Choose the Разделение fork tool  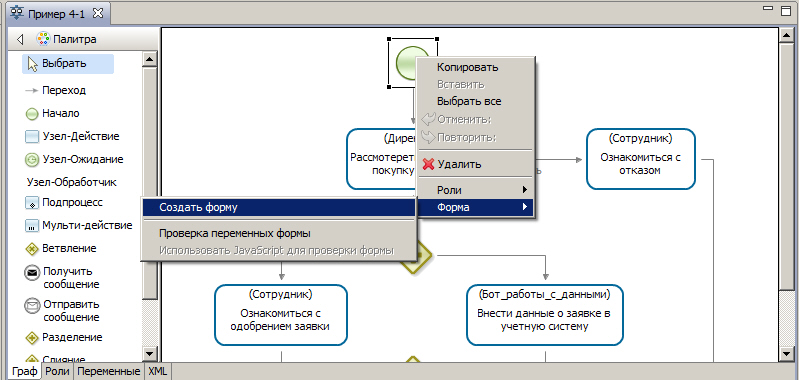64,337
